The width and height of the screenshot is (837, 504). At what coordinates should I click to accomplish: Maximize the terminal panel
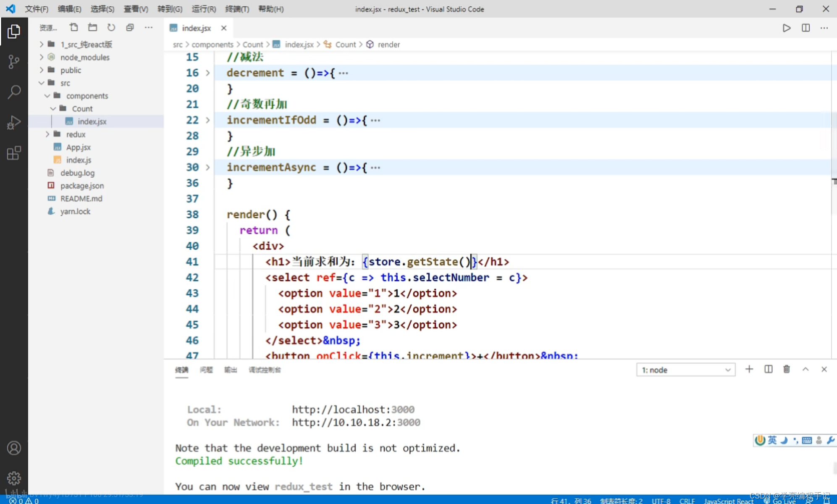pyautogui.click(x=806, y=369)
